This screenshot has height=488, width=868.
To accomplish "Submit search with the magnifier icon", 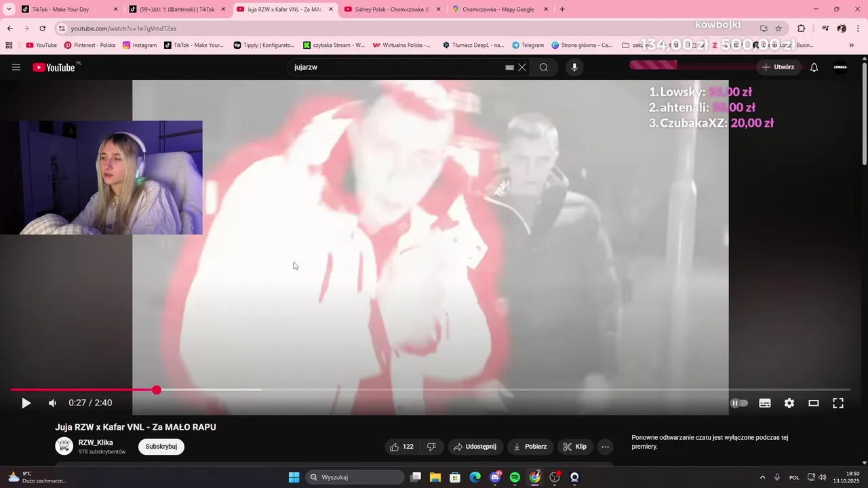I will pyautogui.click(x=544, y=67).
